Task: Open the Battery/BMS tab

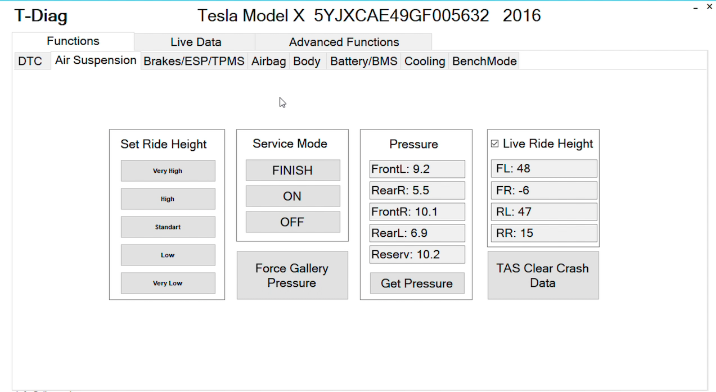Action: tap(363, 61)
